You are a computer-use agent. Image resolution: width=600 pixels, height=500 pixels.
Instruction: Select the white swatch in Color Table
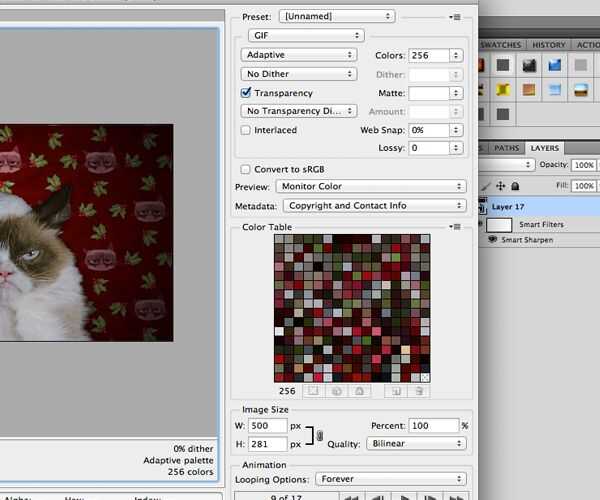click(x=279, y=331)
